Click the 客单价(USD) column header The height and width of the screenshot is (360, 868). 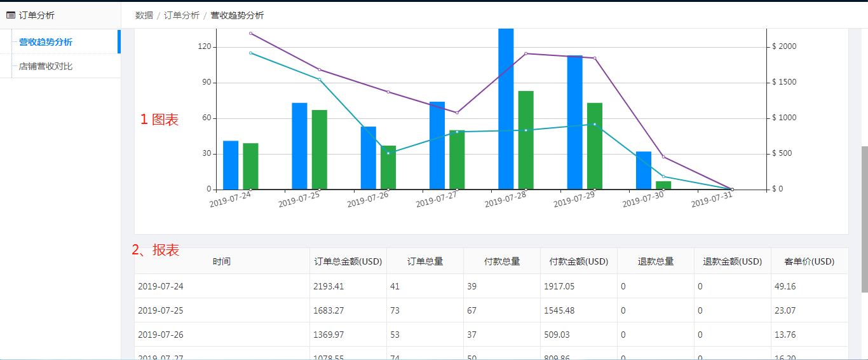click(x=809, y=261)
